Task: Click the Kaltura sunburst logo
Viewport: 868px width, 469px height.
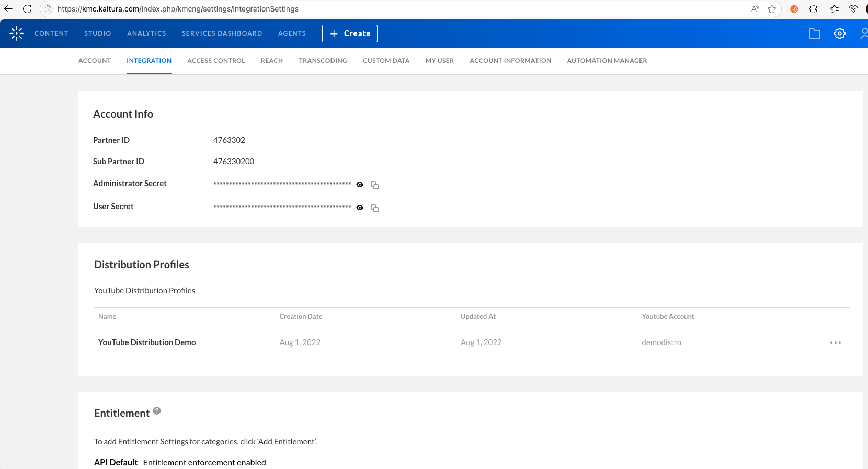Action: 17,33
